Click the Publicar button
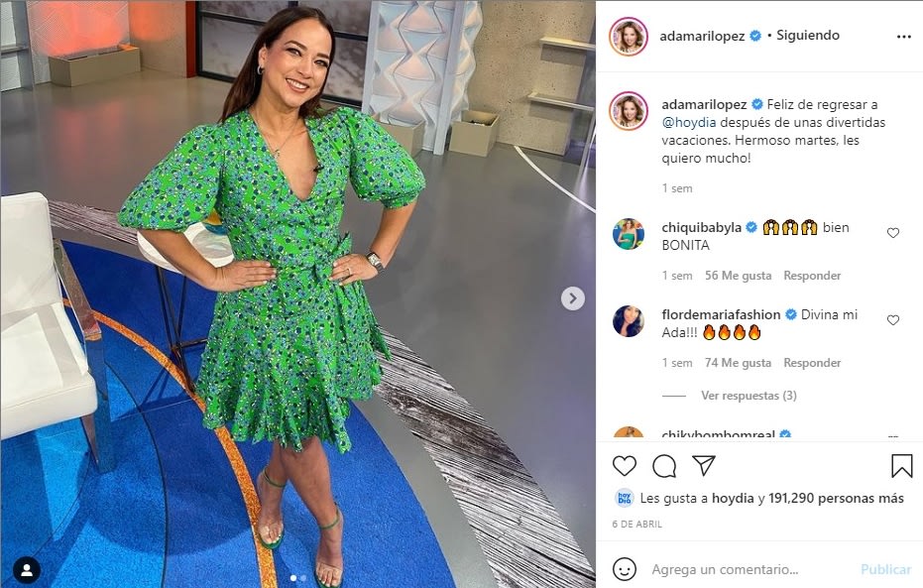The image size is (923, 588). coord(885,569)
